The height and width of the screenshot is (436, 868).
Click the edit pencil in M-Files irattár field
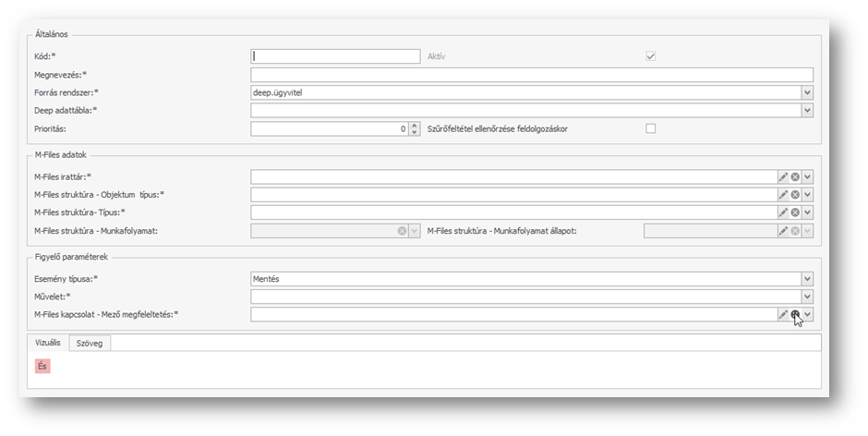point(782,176)
